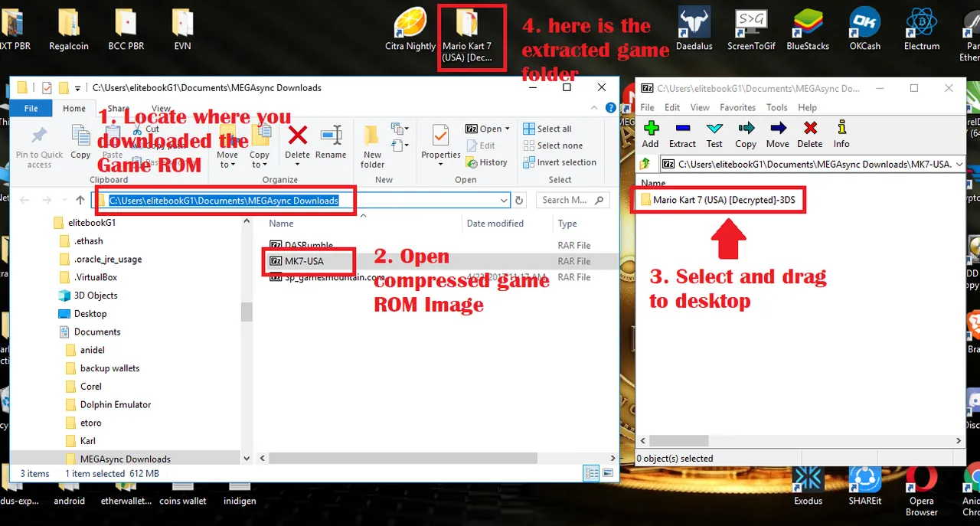980x526 pixels.
Task: Click Edit in Explorer Open group
Action: coord(480,145)
